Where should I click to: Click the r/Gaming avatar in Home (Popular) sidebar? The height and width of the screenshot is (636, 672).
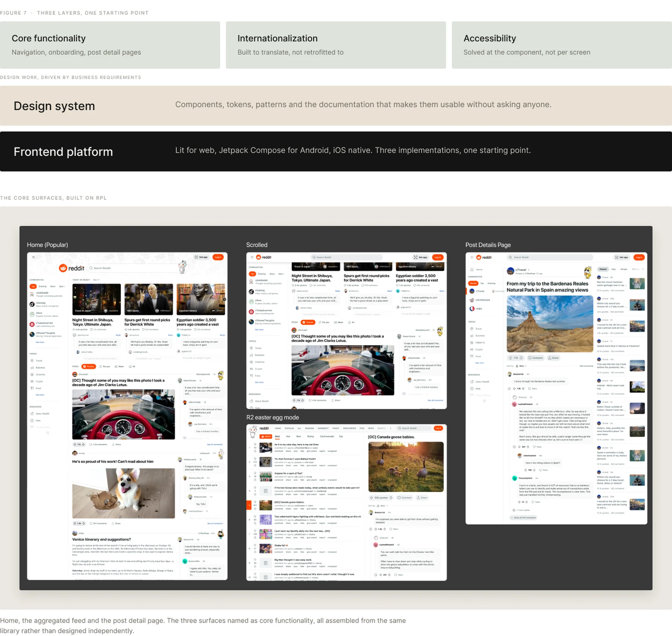point(32,304)
